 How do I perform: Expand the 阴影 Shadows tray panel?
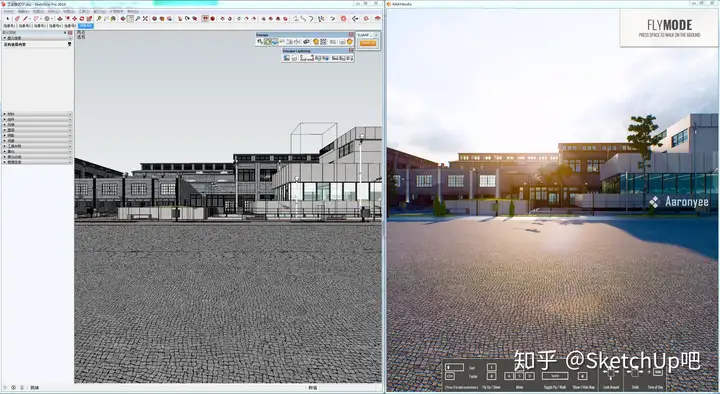tap(37, 135)
